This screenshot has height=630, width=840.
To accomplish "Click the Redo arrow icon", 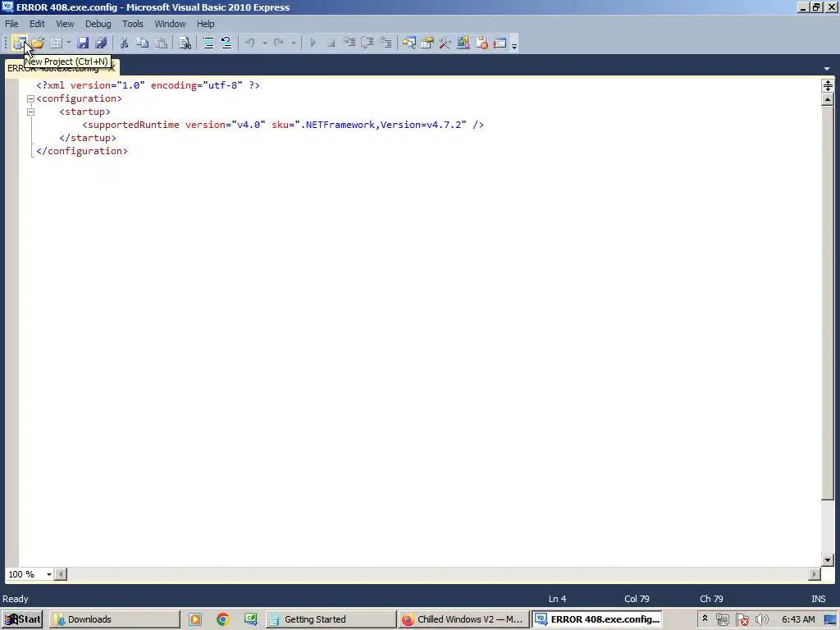I will click(x=279, y=43).
